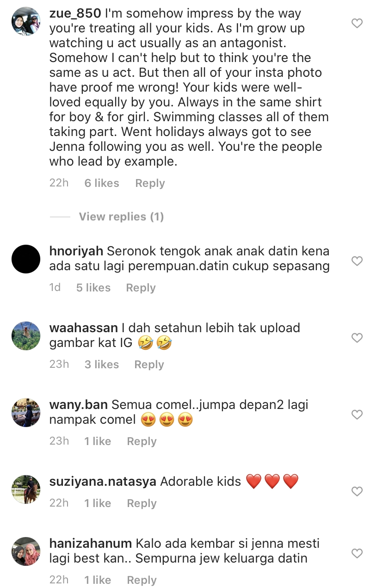Reply to hanizahanum's comment
Image resolution: width=383 pixels, height=588 pixels.
142,580
